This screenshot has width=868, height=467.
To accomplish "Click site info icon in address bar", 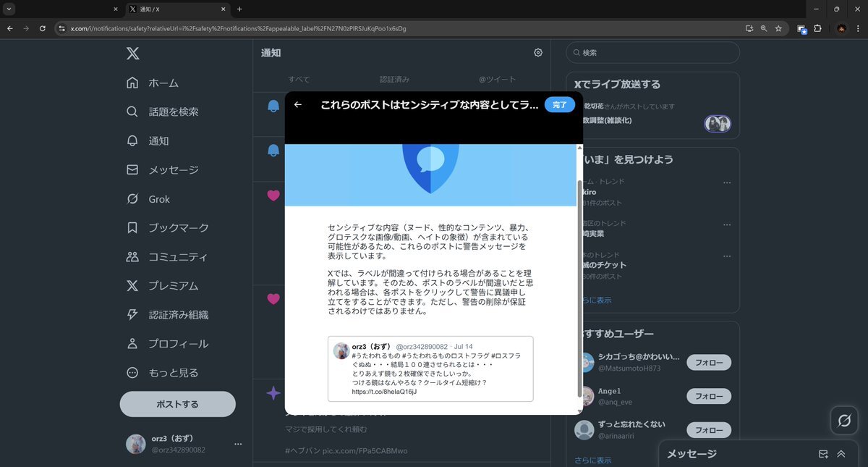I will [62, 28].
